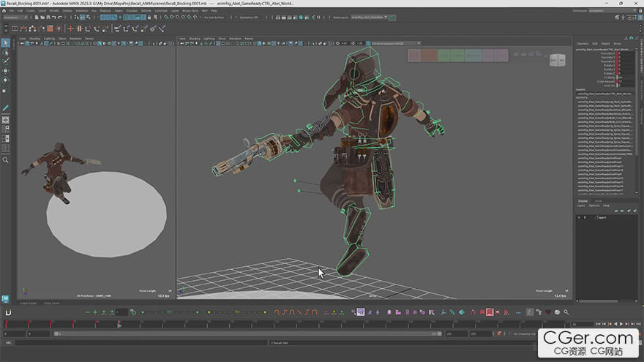Open the File menu
The image size is (644, 362).
pos(12,11)
